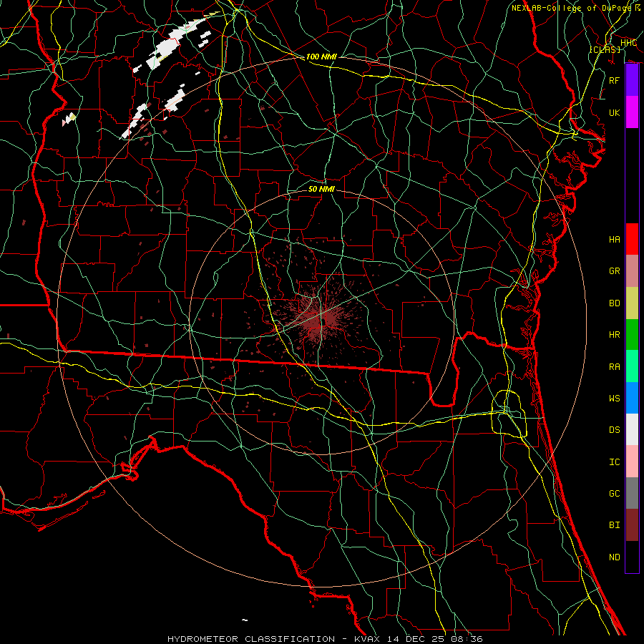Click the RA light green swatch
Screen dimensions: 644x644
pyautogui.click(x=632, y=366)
